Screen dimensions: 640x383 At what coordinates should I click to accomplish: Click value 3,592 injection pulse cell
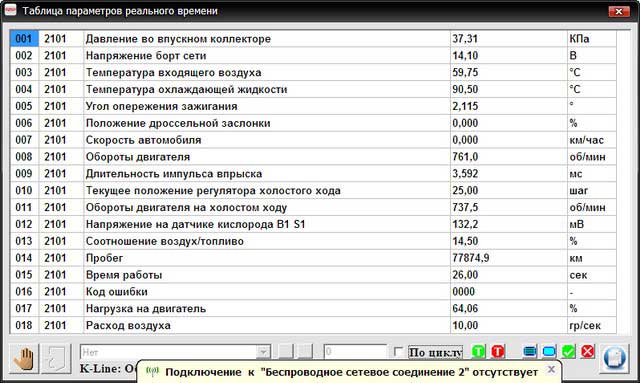(509, 174)
